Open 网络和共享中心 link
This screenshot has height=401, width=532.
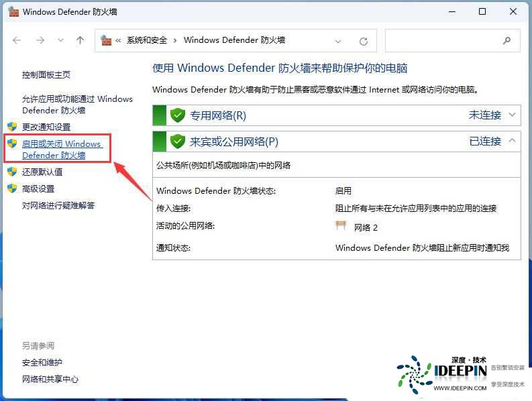[x=50, y=379]
